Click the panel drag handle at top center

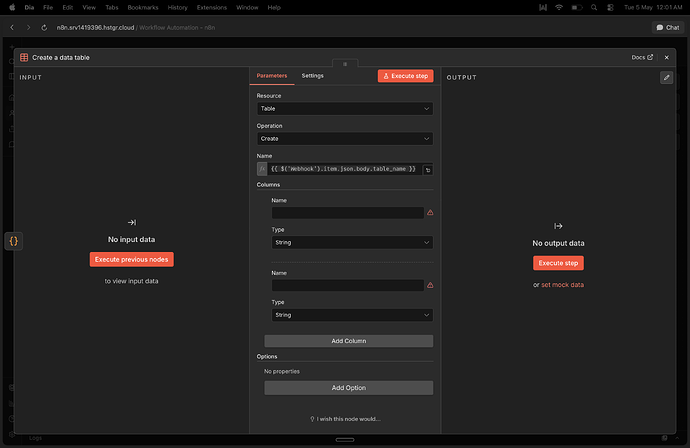(x=345, y=64)
